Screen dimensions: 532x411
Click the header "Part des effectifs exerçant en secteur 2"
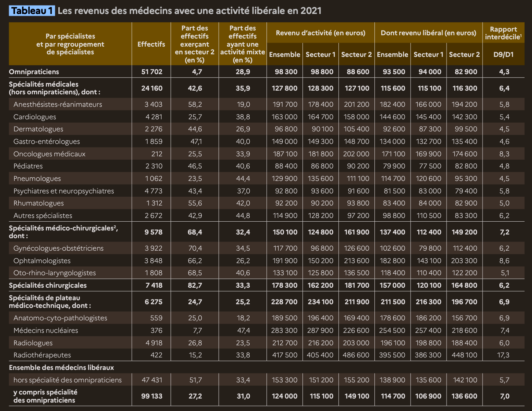click(195, 44)
